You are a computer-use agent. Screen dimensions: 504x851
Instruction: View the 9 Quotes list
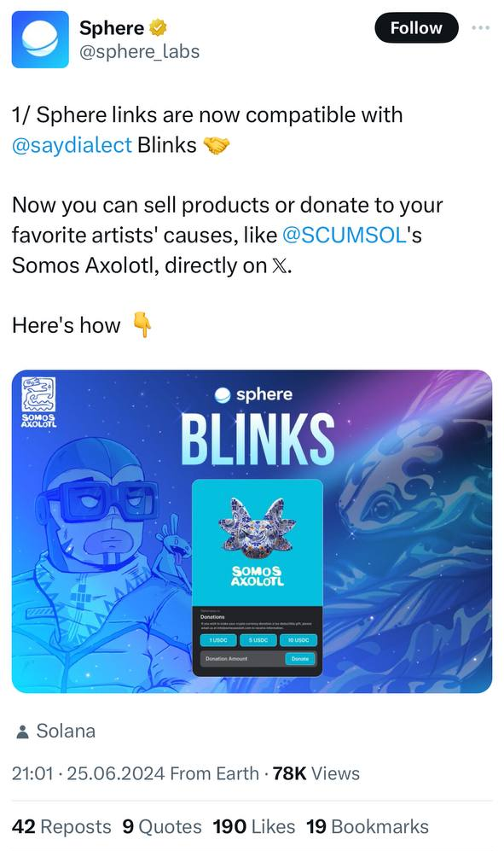(x=162, y=826)
